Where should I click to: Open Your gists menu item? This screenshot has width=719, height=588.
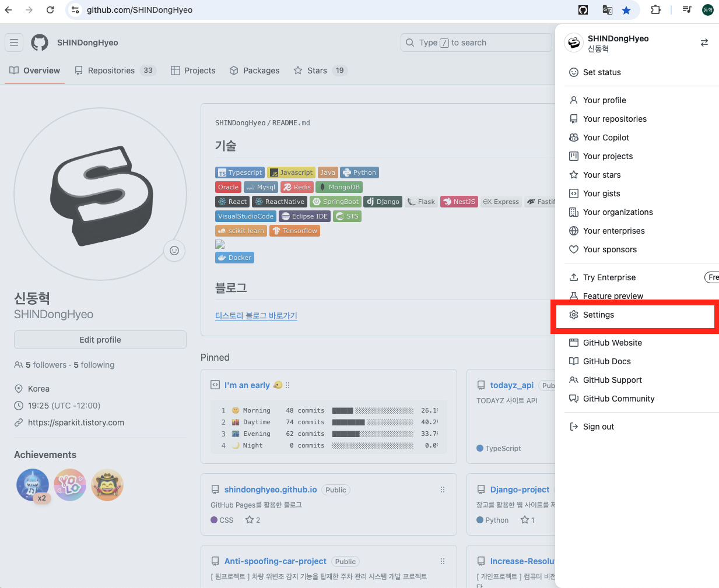pyautogui.click(x=641, y=193)
